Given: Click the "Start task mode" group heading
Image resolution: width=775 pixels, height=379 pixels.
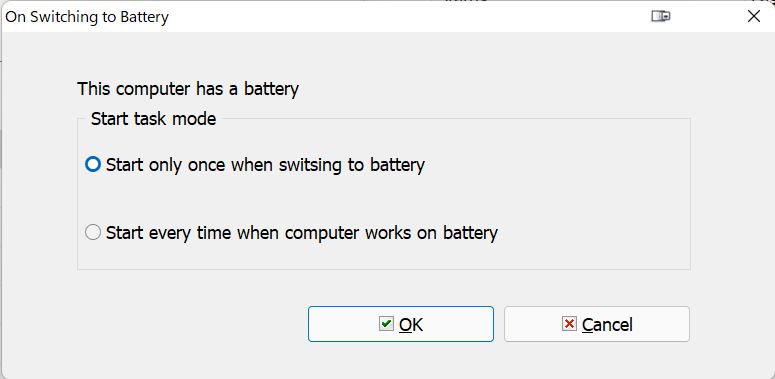Looking at the screenshot, I should coord(153,119).
